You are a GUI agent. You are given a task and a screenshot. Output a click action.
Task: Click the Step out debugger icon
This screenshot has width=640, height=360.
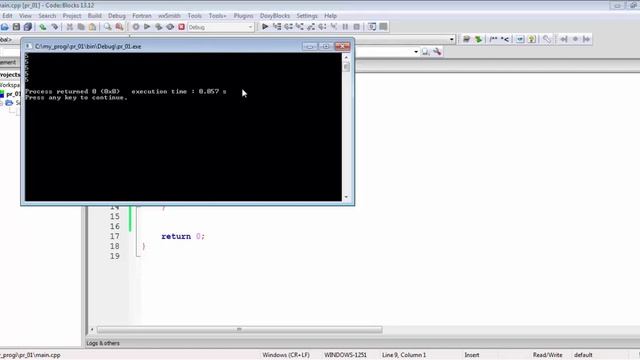pyautogui.click(x=311, y=27)
